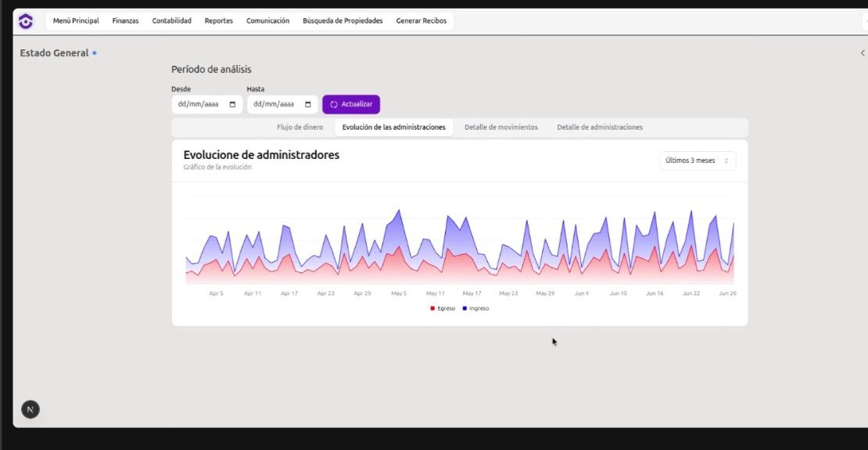
Task: Switch to the Flujo de dinero tab
Action: point(299,127)
